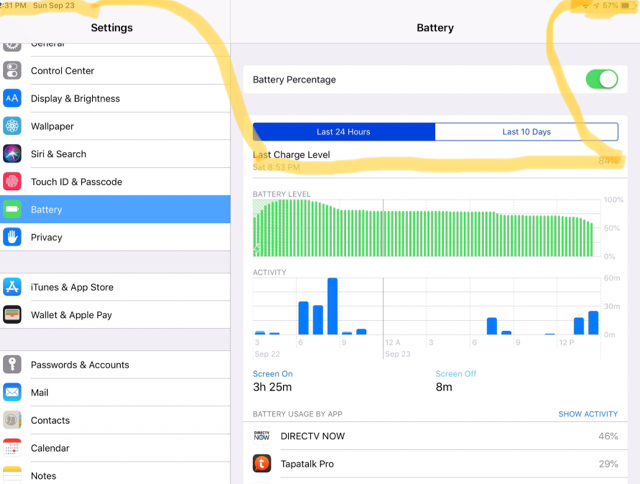This screenshot has height=484, width=640.
Task: Tap the Sep 23 date label on chart
Action: pyautogui.click(x=398, y=354)
